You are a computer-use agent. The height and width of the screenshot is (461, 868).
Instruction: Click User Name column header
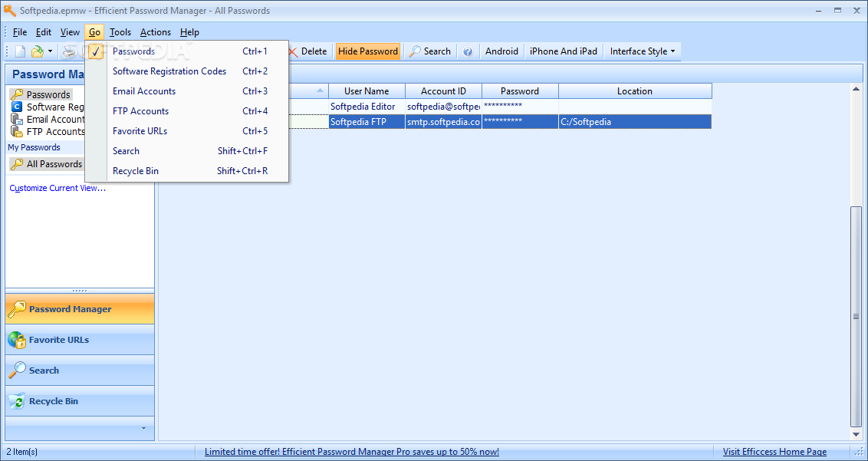coord(367,91)
